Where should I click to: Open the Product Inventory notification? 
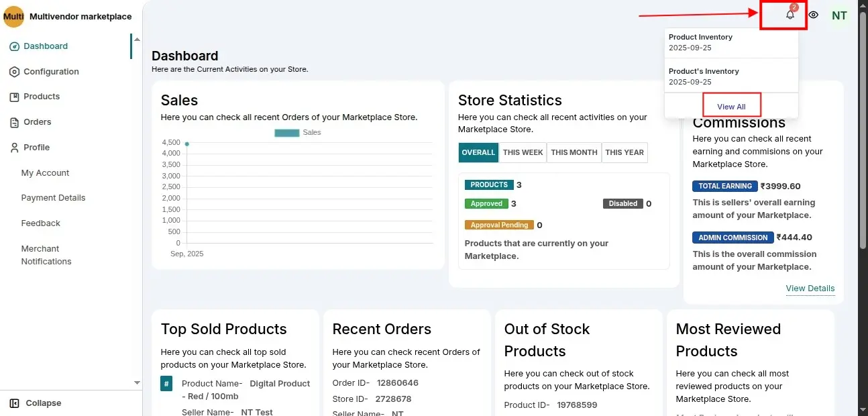tap(730, 42)
